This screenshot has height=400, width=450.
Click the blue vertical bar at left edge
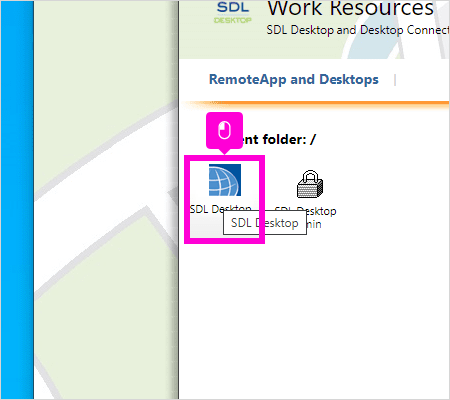(17, 200)
